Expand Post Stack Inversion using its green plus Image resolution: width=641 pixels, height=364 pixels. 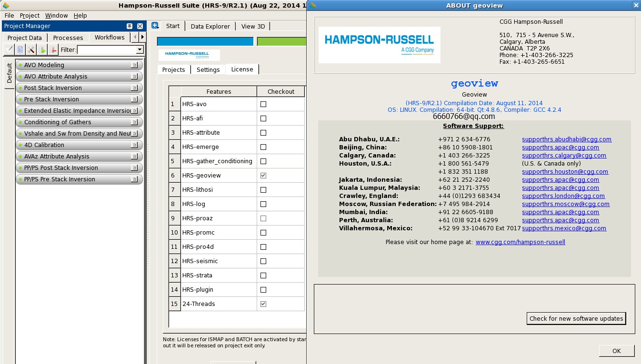tap(20, 88)
